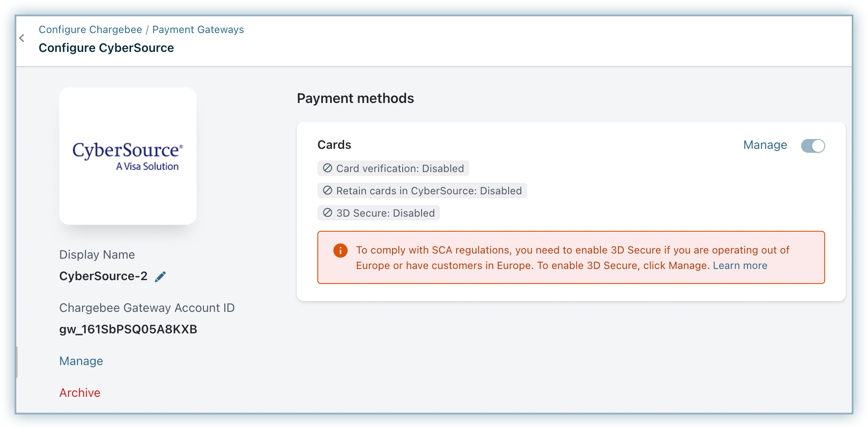The width and height of the screenshot is (868, 429).
Task: Click Manage next to the Cards toggle
Action: pos(765,145)
